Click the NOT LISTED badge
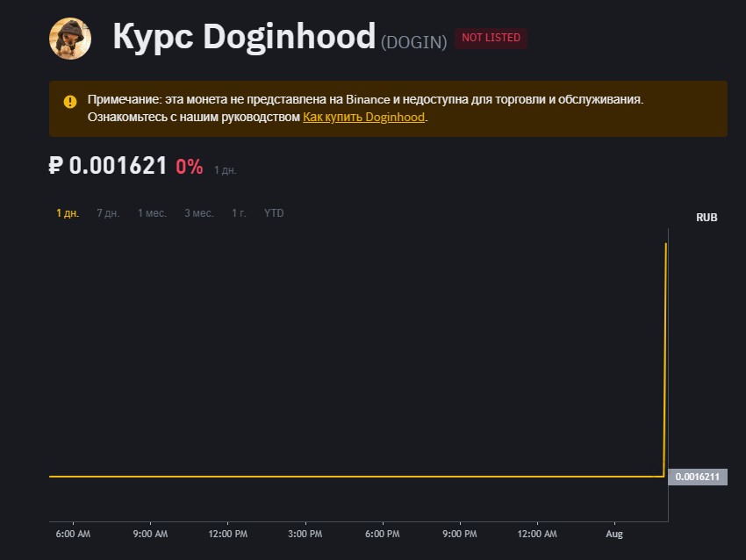 491,38
